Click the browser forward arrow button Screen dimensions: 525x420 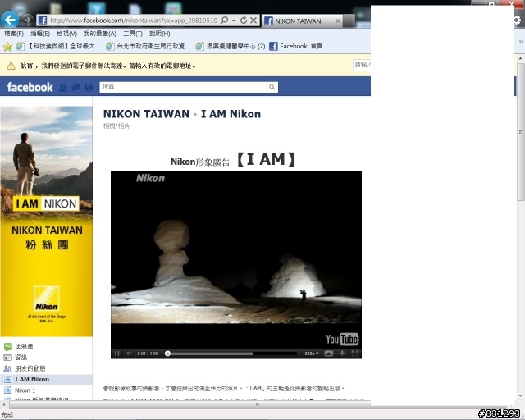27,20
